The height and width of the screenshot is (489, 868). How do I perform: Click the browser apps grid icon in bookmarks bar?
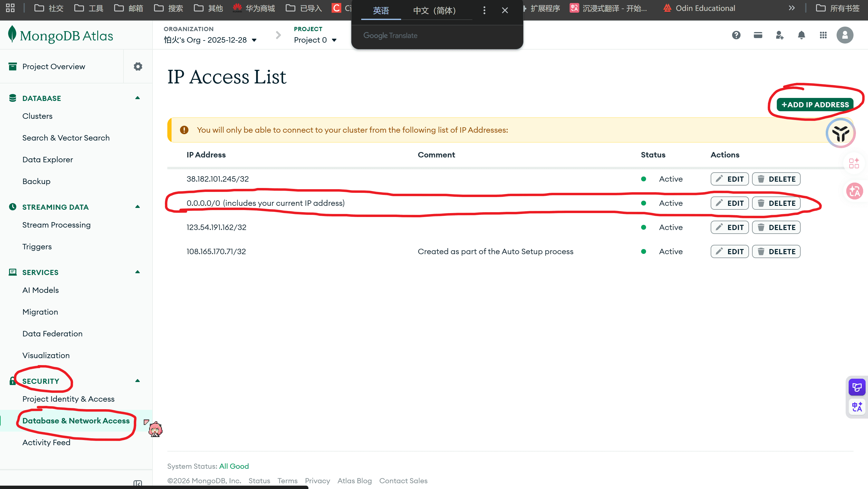(x=11, y=8)
